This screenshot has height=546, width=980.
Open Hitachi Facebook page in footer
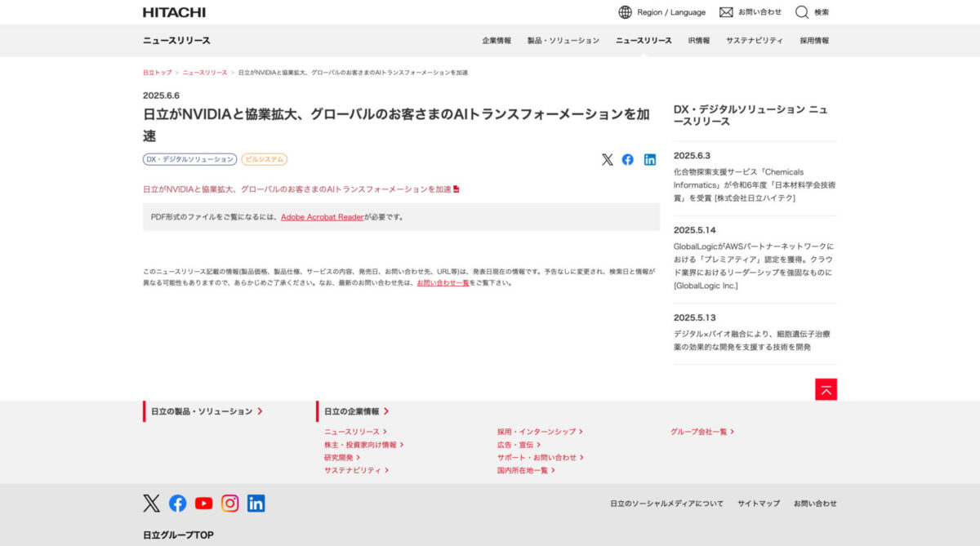(x=177, y=504)
